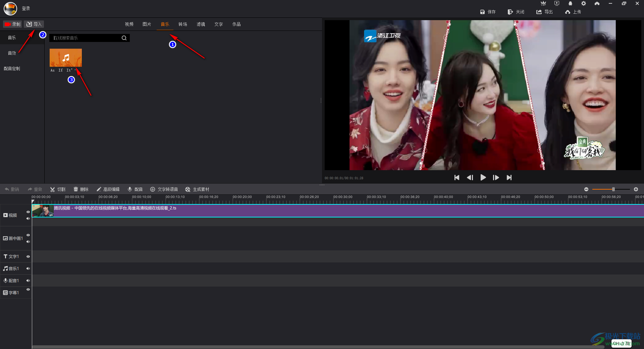Click the 配音 microphone tool

pyautogui.click(x=135, y=189)
